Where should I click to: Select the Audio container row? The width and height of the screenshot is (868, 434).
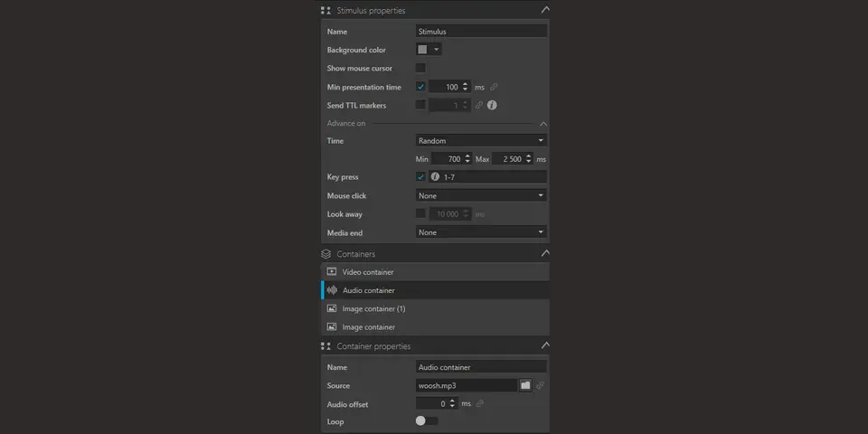coord(435,290)
